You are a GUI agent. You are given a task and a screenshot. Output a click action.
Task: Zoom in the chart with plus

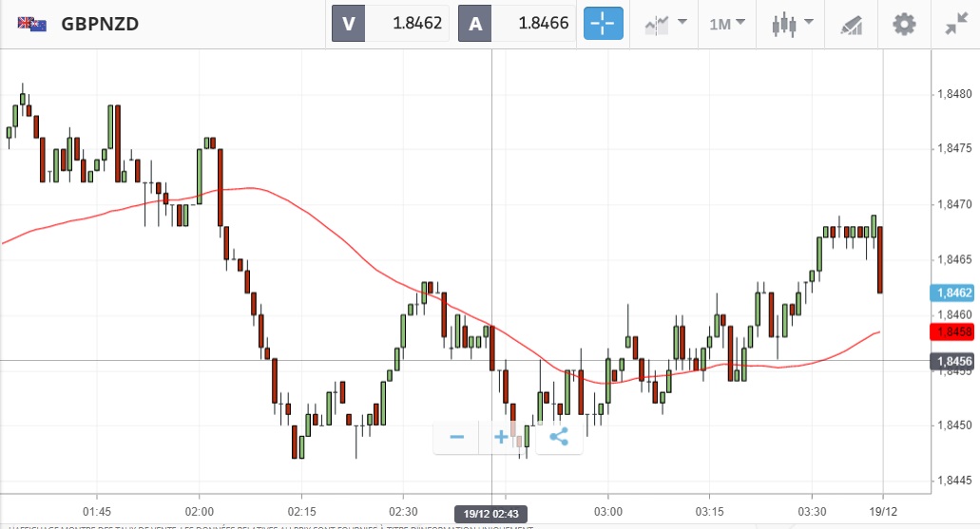tap(501, 437)
